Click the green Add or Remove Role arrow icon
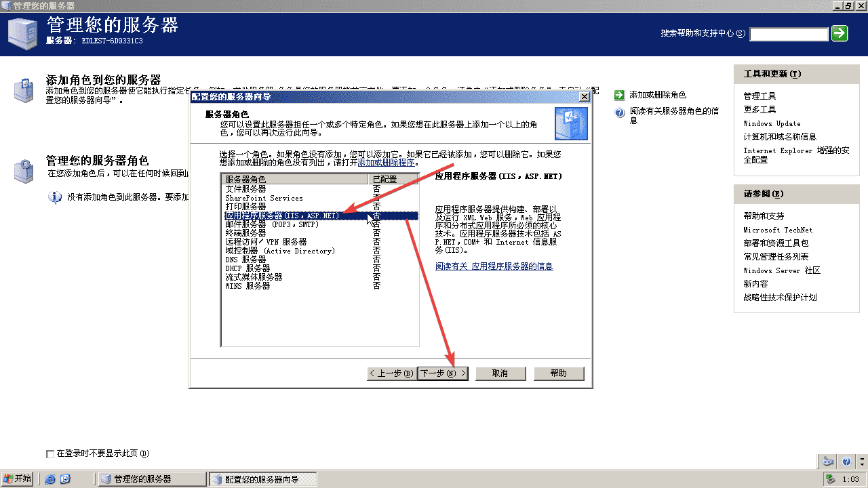This screenshot has height=488, width=868. click(x=619, y=95)
